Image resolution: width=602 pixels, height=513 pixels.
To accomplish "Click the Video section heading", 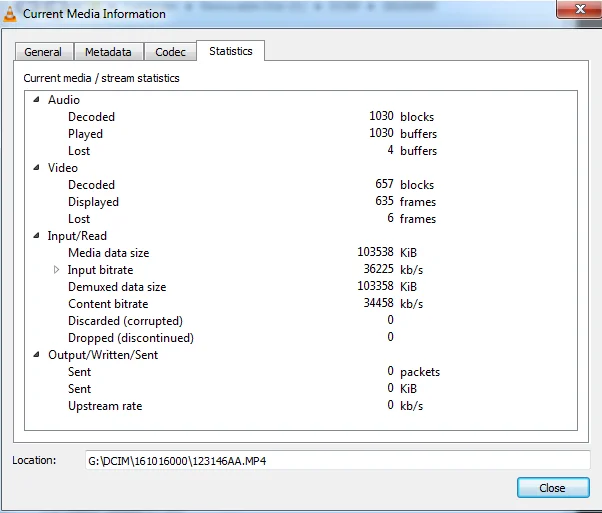I will point(63,168).
